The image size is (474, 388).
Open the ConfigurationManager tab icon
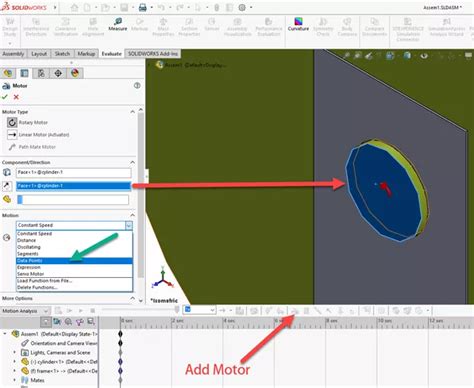pyautogui.click(x=41, y=73)
